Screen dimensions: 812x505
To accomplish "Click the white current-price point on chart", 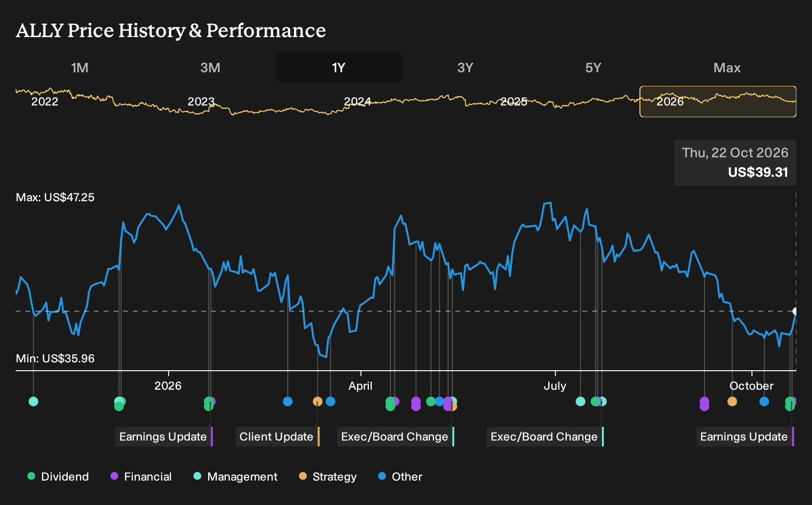I will coord(795,311).
